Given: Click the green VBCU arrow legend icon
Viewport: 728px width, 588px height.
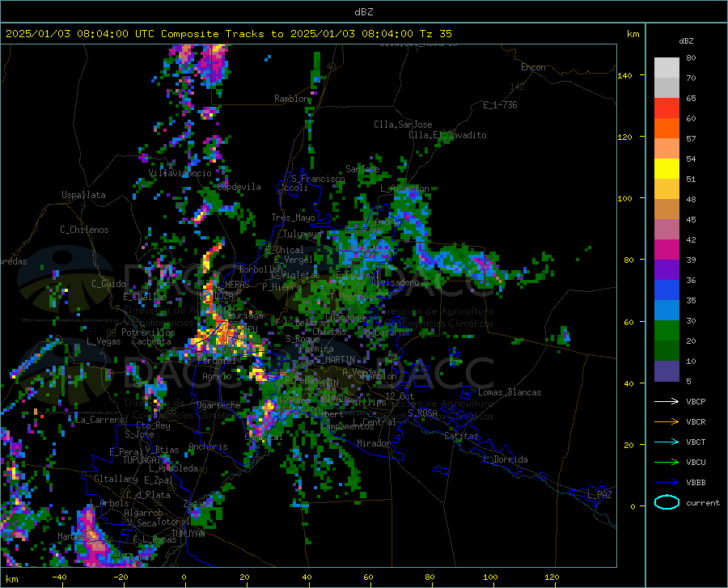Looking at the screenshot, I should (x=667, y=463).
